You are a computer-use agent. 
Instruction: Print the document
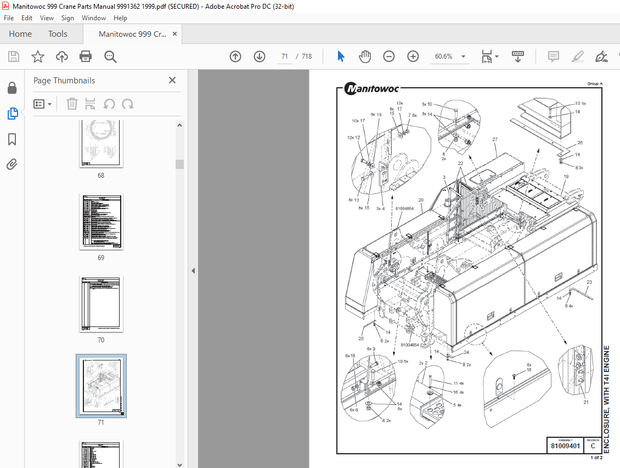85,57
